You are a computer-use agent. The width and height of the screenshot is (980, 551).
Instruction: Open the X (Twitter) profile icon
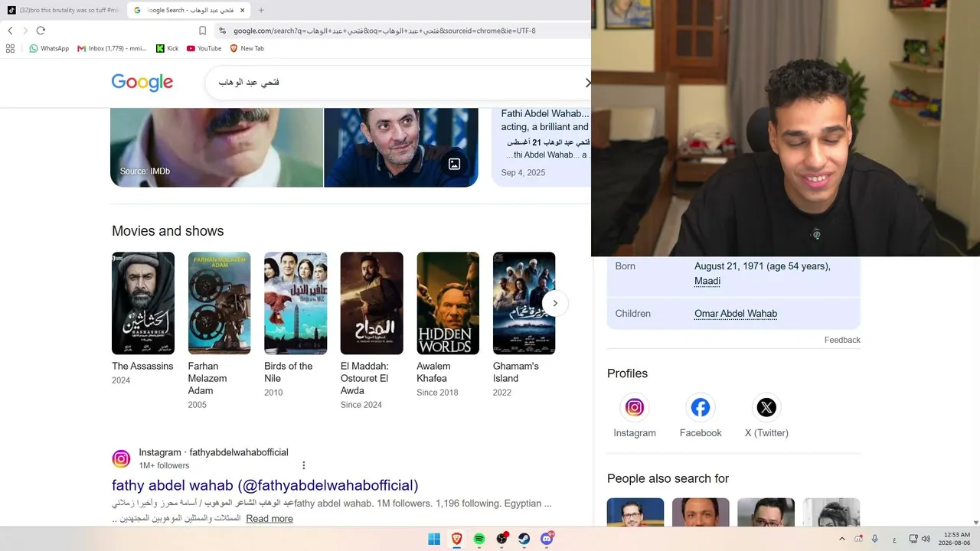coord(766,408)
